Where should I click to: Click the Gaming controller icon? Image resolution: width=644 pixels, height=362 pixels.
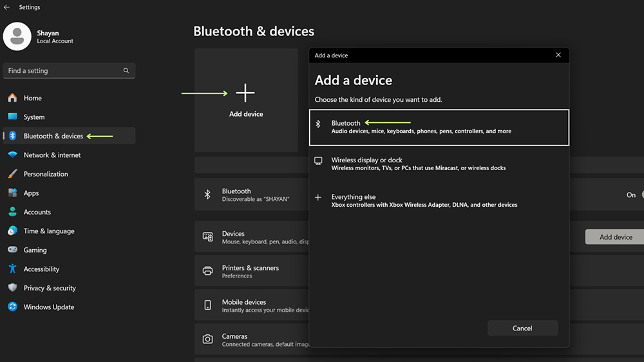[12, 250]
